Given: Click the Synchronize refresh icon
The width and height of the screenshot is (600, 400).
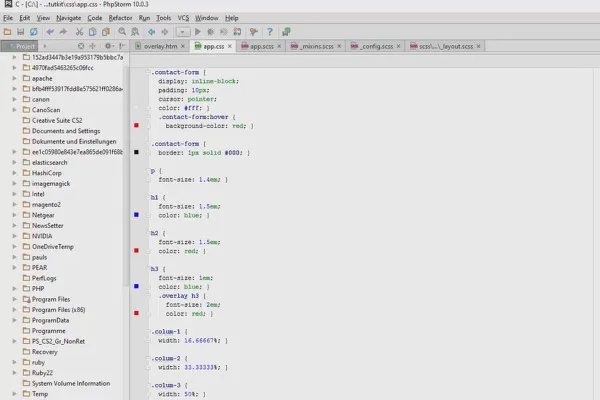Looking at the screenshot, I should (34, 31).
